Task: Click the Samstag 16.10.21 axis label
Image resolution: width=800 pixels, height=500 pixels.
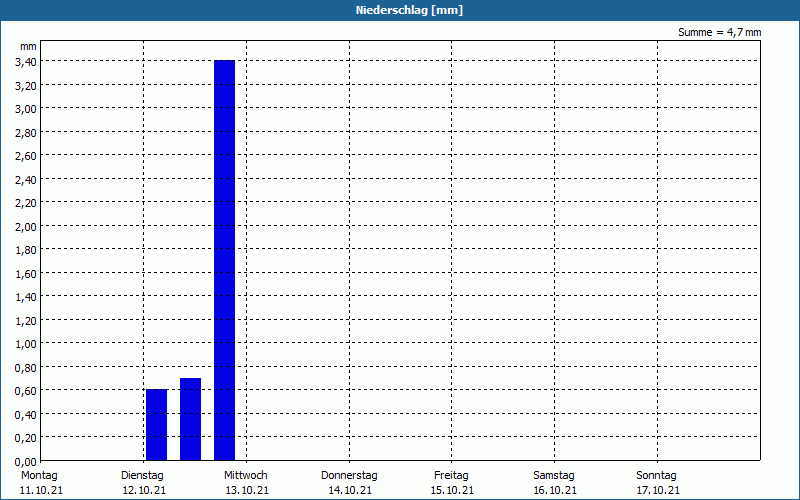Action: [x=555, y=483]
